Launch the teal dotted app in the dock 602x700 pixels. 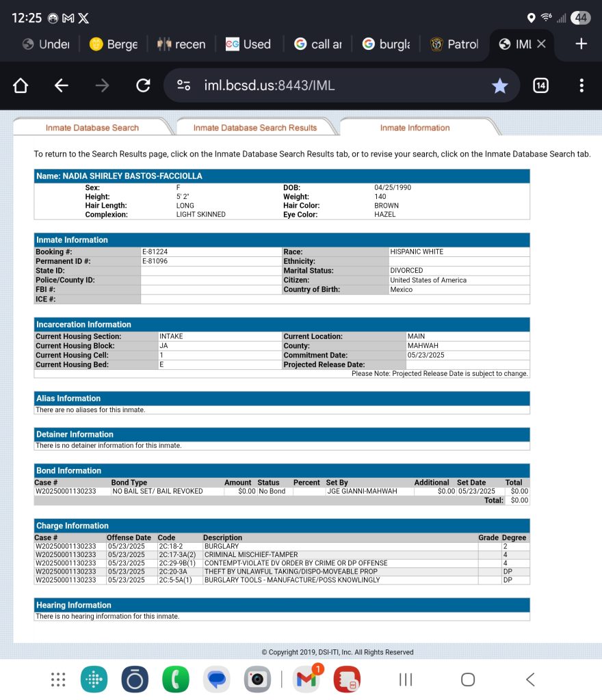click(x=94, y=679)
